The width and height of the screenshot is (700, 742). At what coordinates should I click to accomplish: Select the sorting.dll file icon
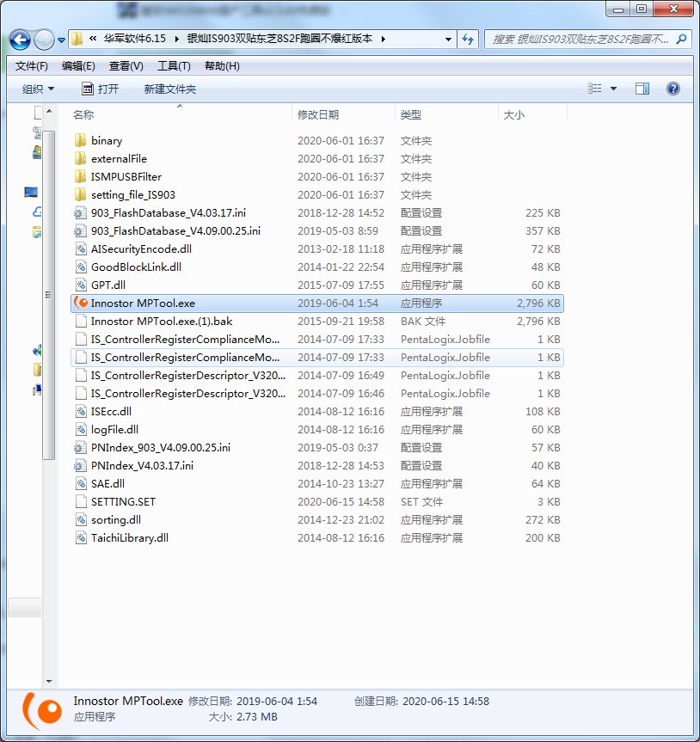81,519
